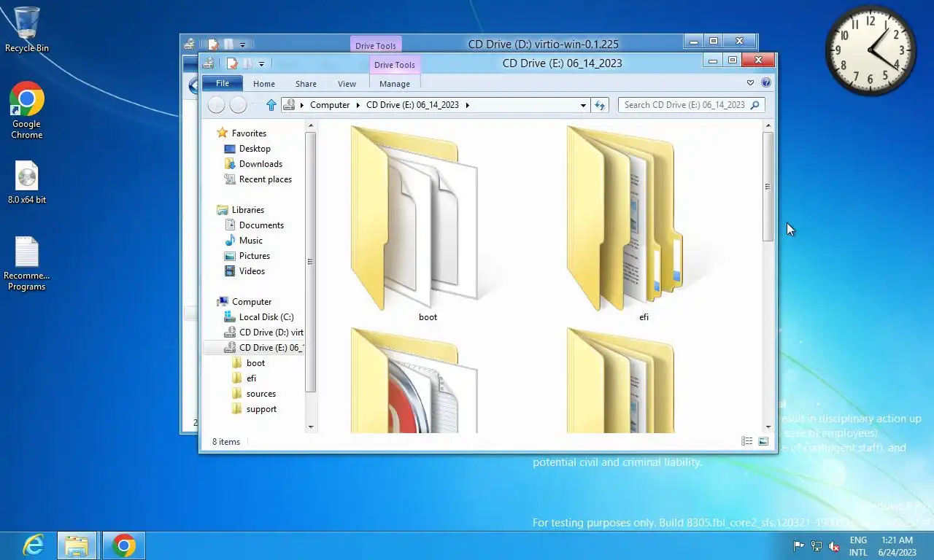Screen dimensions: 934x560
Task: Click the CD Drive (E:) 06_14_2023 breadcrumb segment
Action: click(x=412, y=105)
